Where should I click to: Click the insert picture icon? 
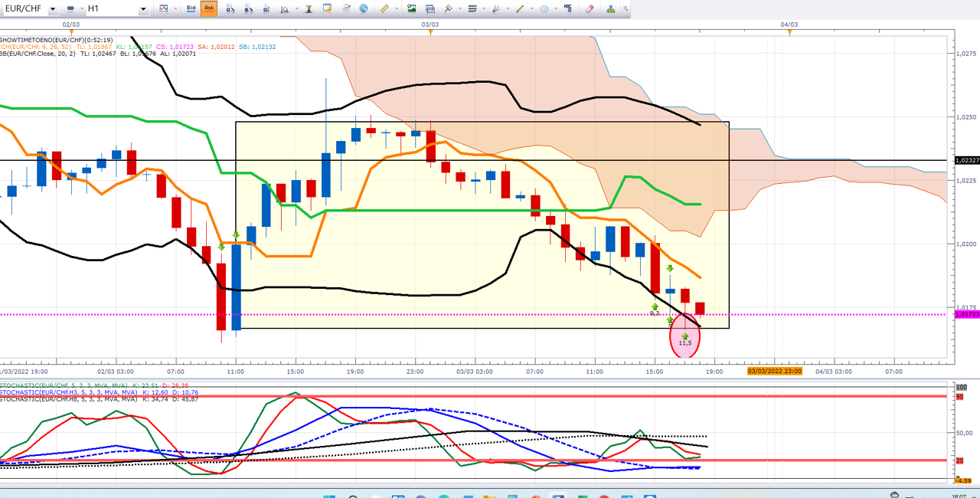411,8
